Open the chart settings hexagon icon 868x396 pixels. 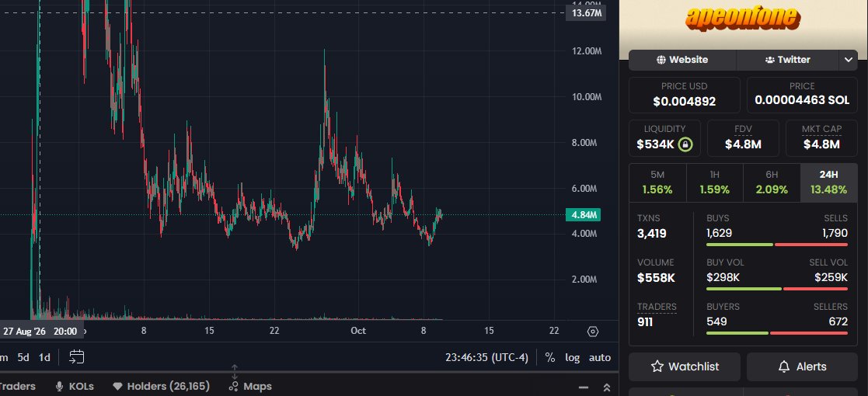pos(593,332)
